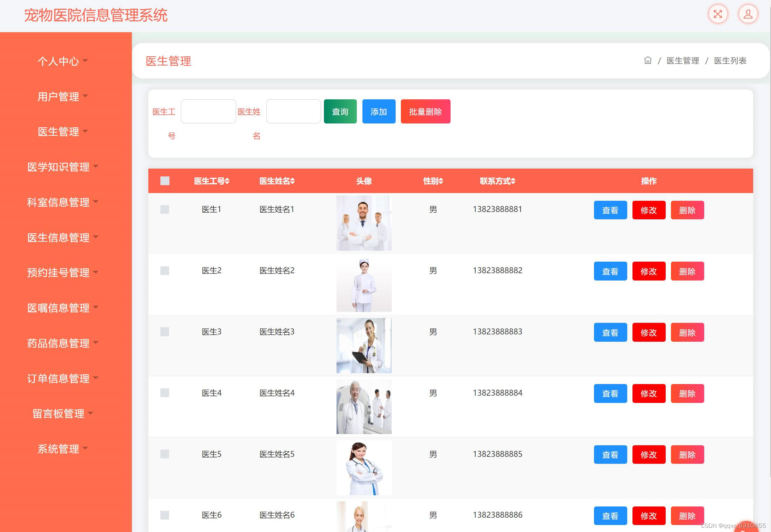Check the checkbox for row 医生4
Viewport: 771px width, 532px height.
click(165, 393)
